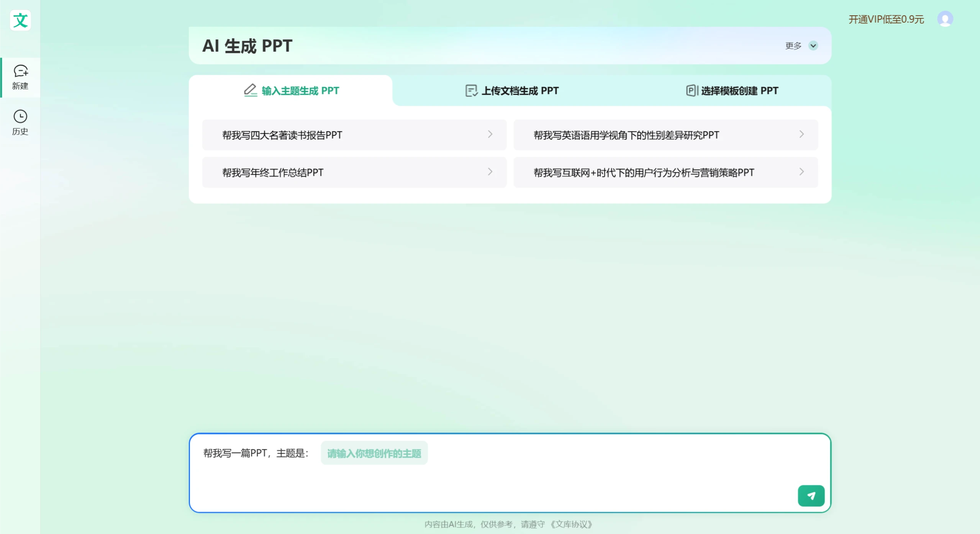This screenshot has height=534, width=980.
Task: Click the document icon on 上传文档生成 PPT tab
Action: click(471, 91)
